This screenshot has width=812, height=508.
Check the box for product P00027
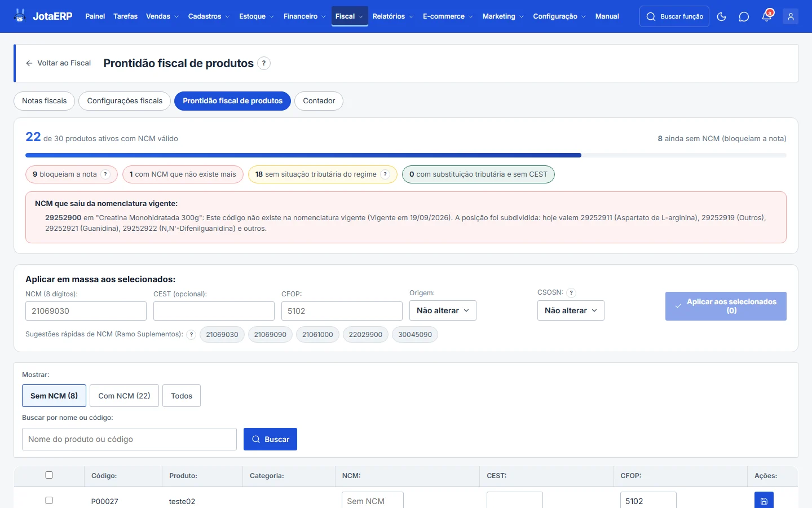point(49,501)
